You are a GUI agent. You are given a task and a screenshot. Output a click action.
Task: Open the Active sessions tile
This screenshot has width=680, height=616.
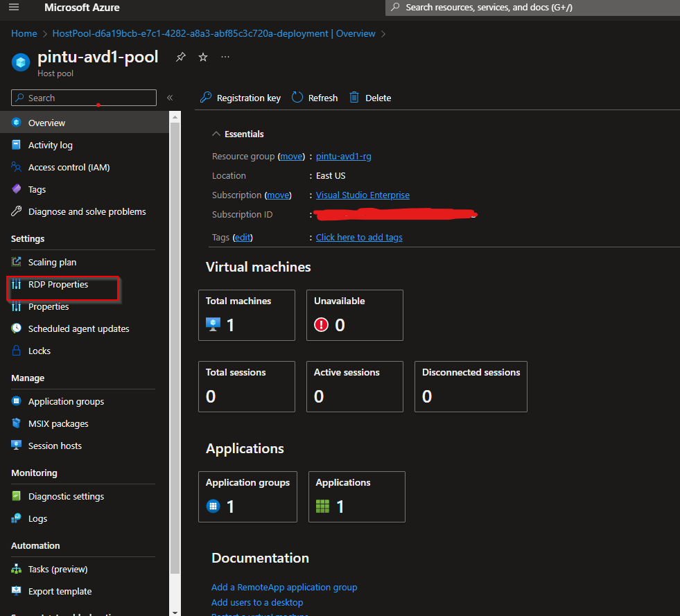(355, 387)
